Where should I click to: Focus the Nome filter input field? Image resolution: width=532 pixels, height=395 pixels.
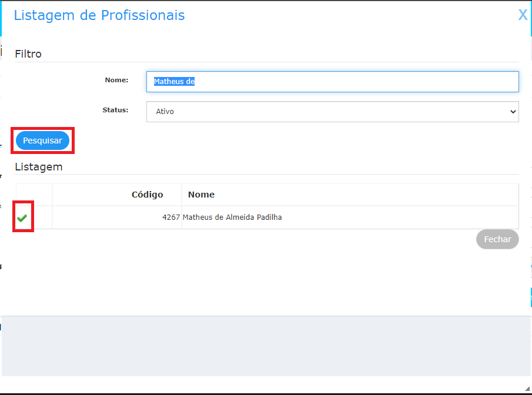click(x=333, y=82)
